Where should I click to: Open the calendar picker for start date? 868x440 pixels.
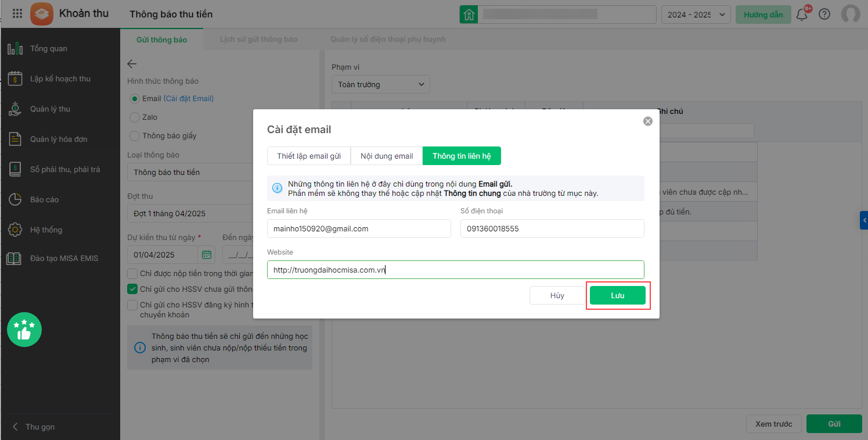point(207,255)
